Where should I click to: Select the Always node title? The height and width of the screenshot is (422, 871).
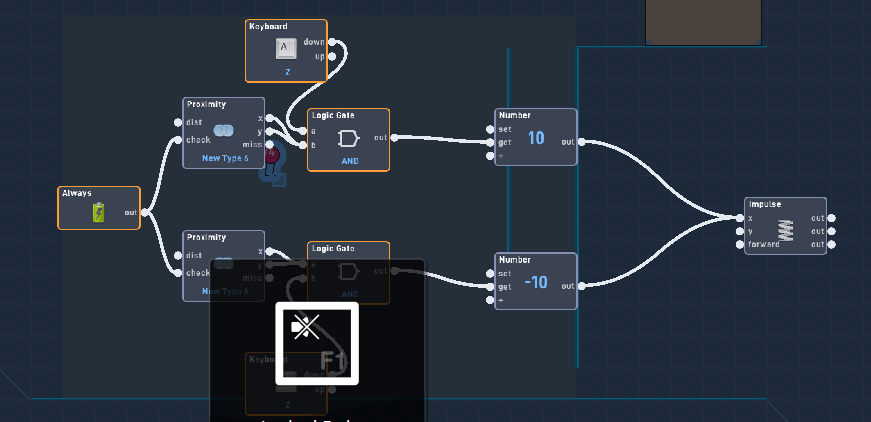coord(77,193)
